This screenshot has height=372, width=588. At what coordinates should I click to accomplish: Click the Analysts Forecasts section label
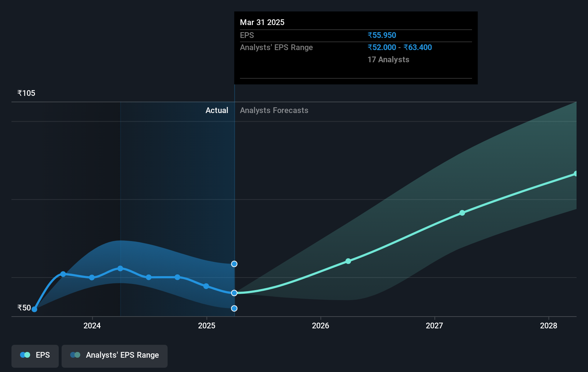pyautogui.click(x=274, y=111)
